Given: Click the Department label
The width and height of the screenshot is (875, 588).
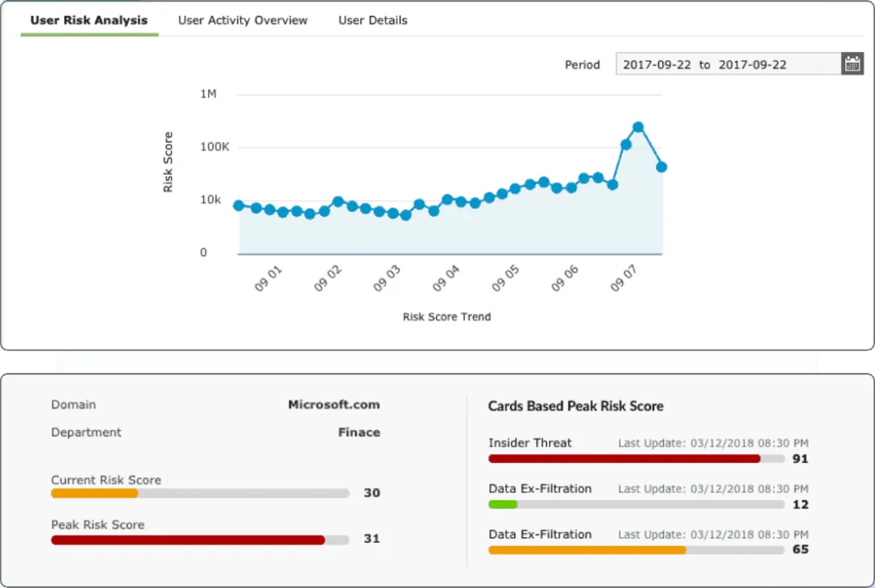Looking at the screenshot, I should coord(86,433).
